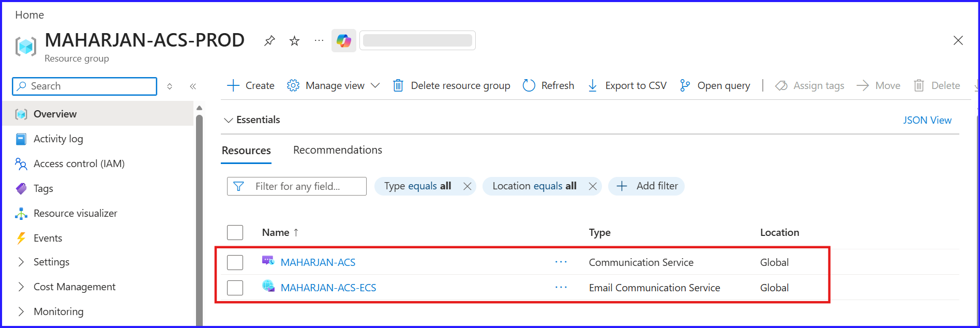Sort by the Location column header
This screenshot has height=328, width=980.
779,232
